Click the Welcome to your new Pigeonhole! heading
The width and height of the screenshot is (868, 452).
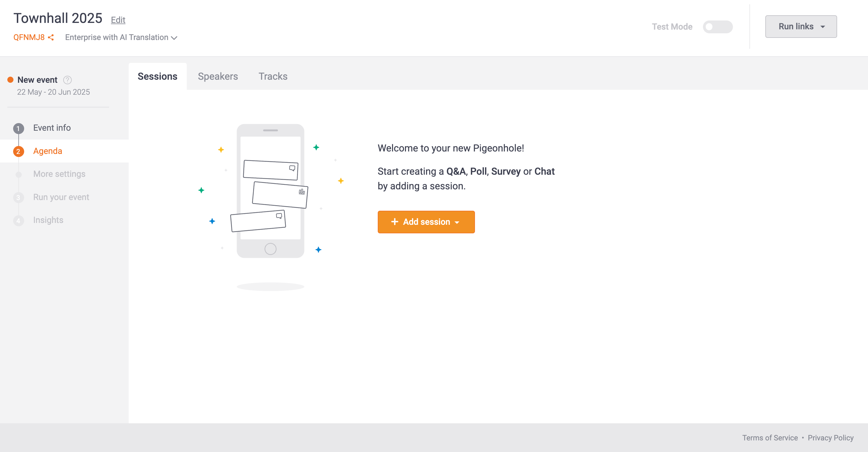coord(451,148)
